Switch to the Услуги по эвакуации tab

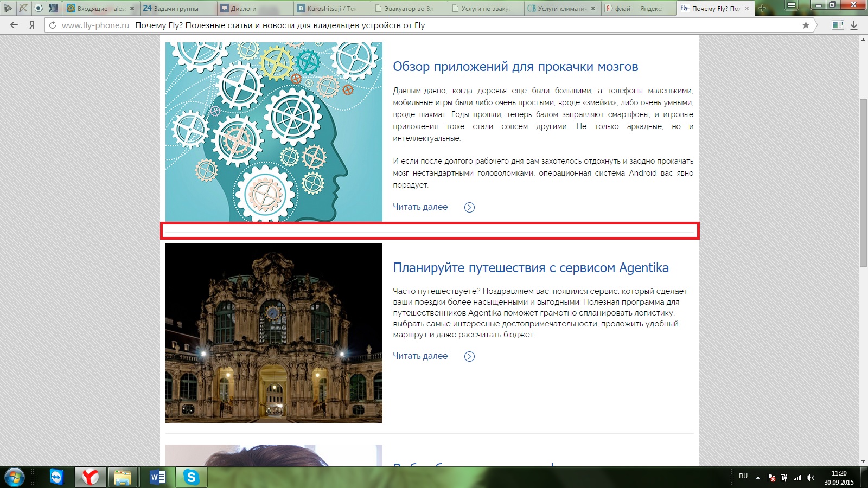click(x=485, y=9)
